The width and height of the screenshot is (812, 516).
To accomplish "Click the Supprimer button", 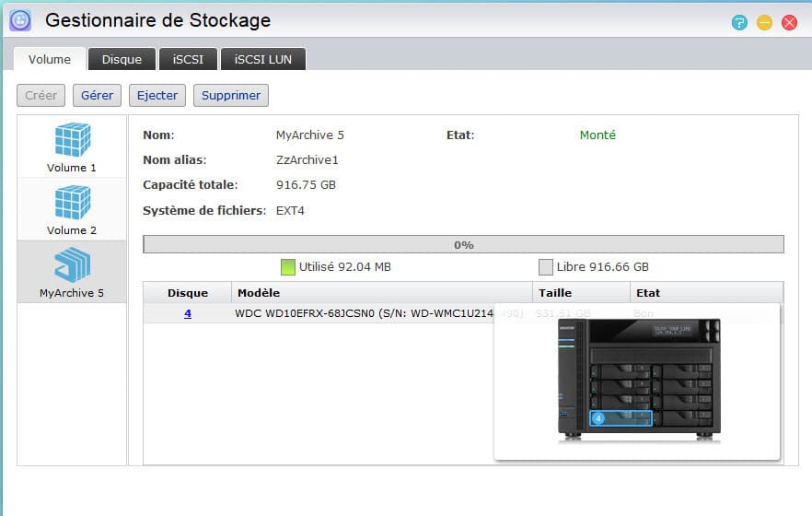I will 231,95.
